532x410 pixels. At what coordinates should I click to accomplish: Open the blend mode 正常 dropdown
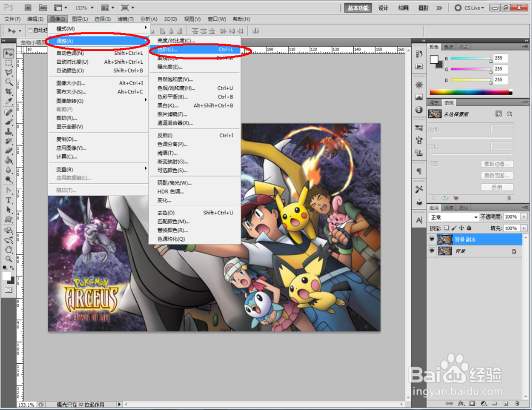coord(453,217)
